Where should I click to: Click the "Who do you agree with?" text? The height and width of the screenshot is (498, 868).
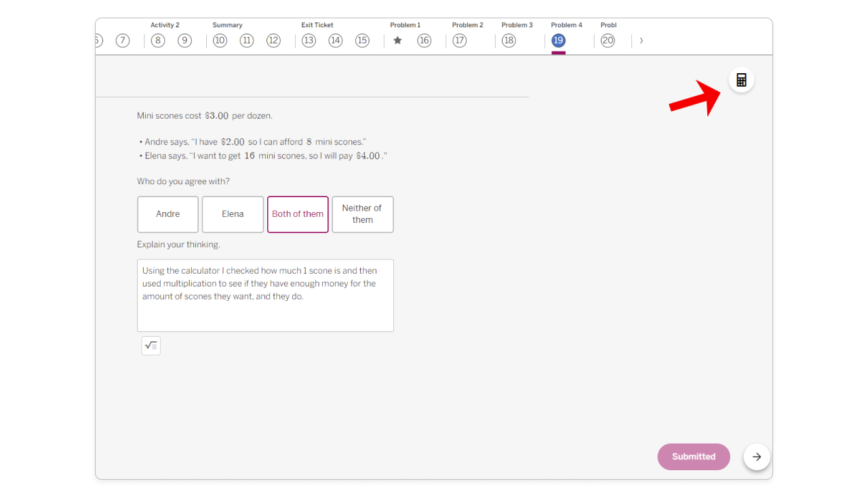[x=183, y=182]
